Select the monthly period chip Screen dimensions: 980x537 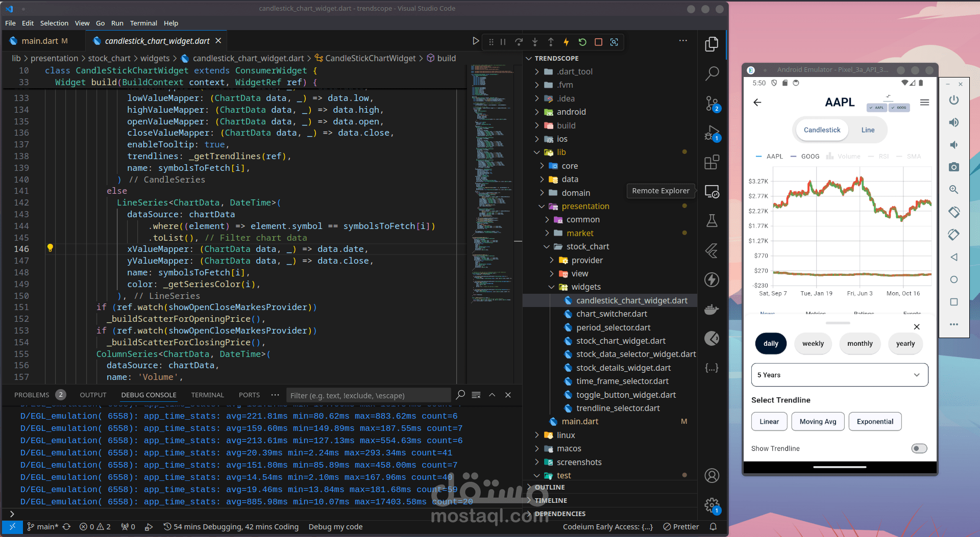(x=860, y=344)
